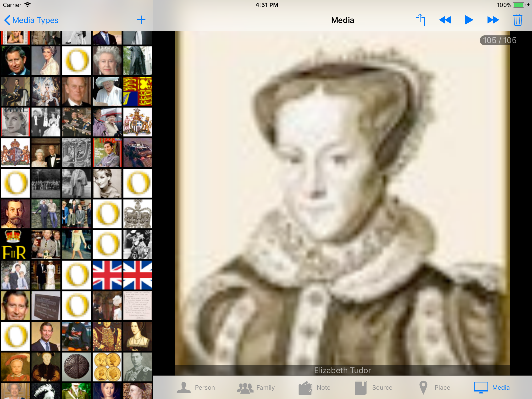Switch to the Family tab
The width and height of the screenshot is (532, 399).
(256, 388)
